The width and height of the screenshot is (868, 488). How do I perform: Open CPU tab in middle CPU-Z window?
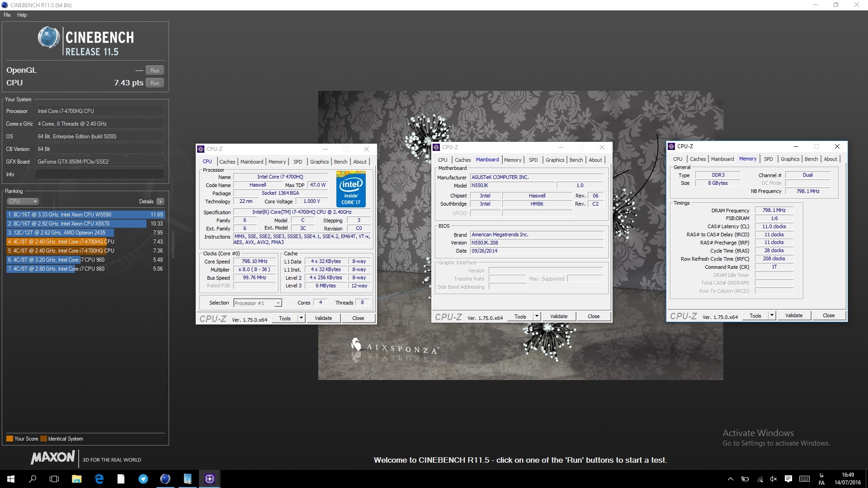(443, 160)
